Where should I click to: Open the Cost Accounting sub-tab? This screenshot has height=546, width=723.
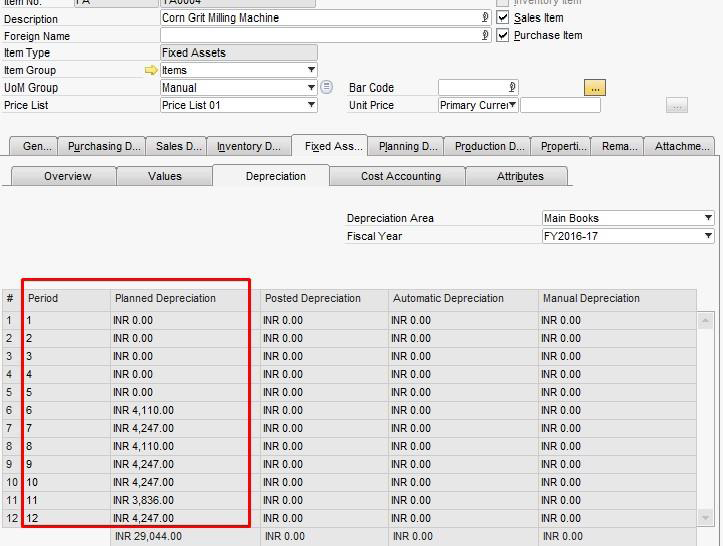(400, 176)
